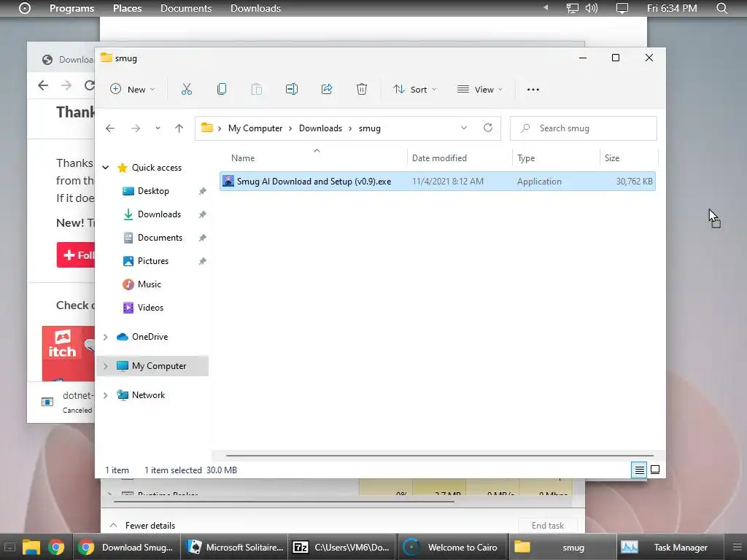
Task: Expand the My Computer tree node
Action: coord(105,366)
